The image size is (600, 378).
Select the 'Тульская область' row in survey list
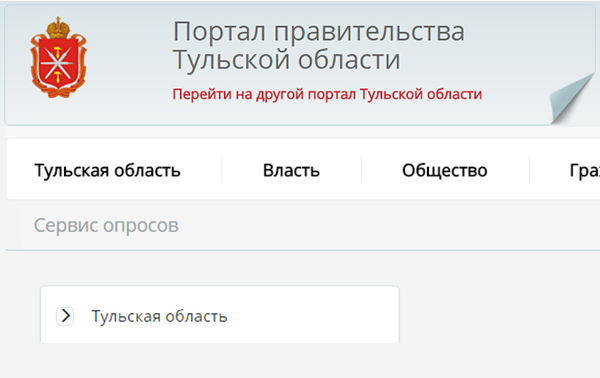click(x=220, y=315)
